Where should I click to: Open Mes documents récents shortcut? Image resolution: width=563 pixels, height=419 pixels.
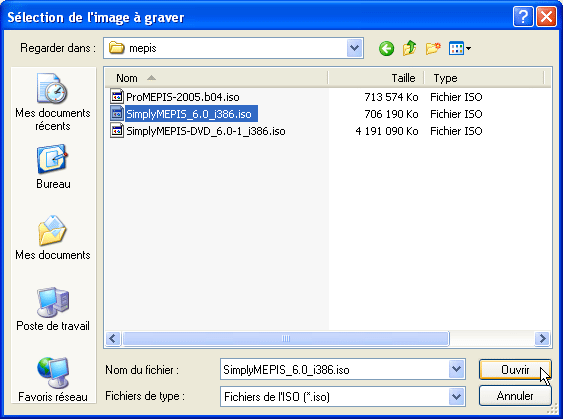point(53,102)
